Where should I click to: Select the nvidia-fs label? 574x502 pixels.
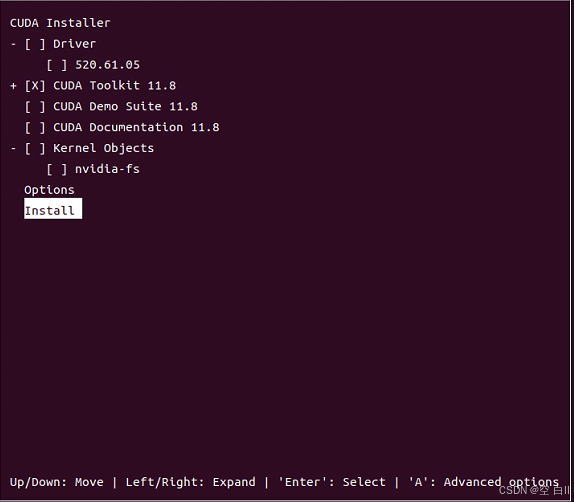point(107,169)
